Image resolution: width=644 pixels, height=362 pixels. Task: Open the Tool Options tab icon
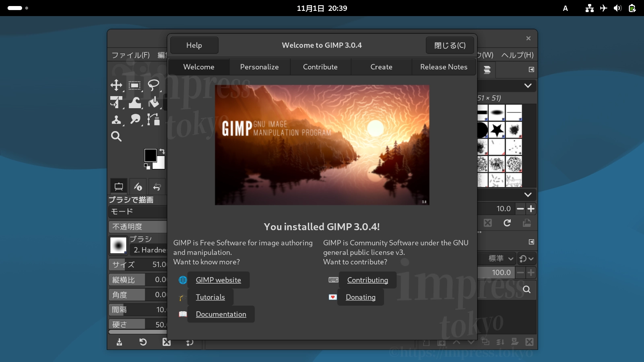click(119, 187)
